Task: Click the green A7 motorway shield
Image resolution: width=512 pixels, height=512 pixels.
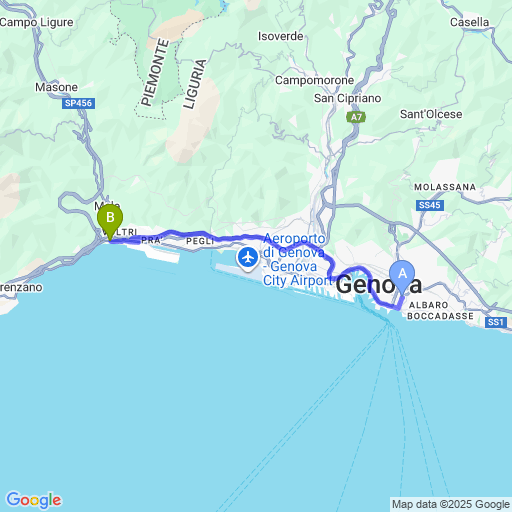Action: pos(356,117)
